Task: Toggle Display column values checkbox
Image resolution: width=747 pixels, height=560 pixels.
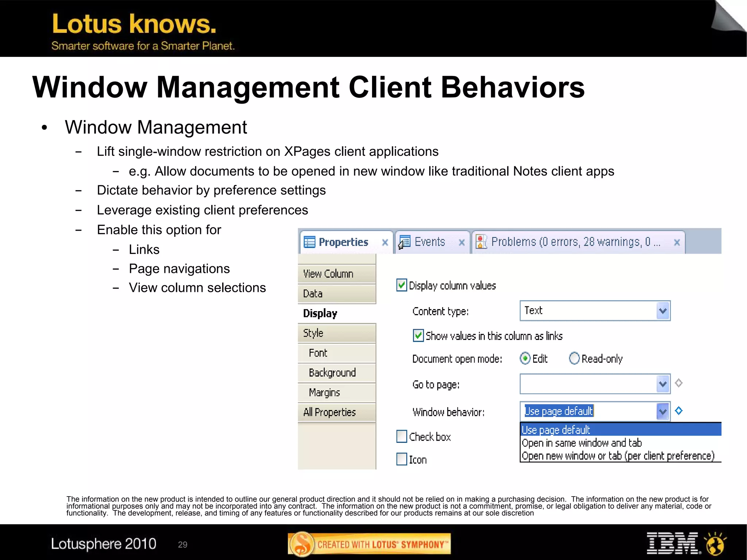Action: (x=402, y=285)
